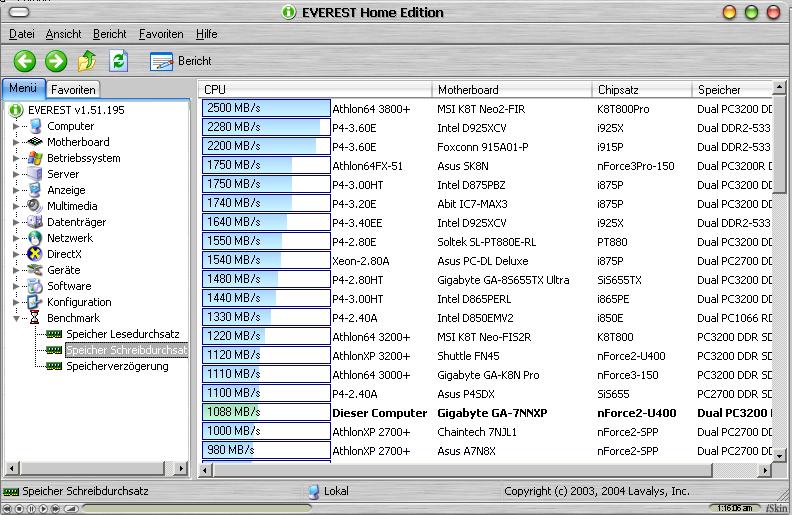Image resolution: width=792 pixels, height=515 pixels.
Task: Select Speicher Lesedurchsatz benchmark
Action: 123,334
